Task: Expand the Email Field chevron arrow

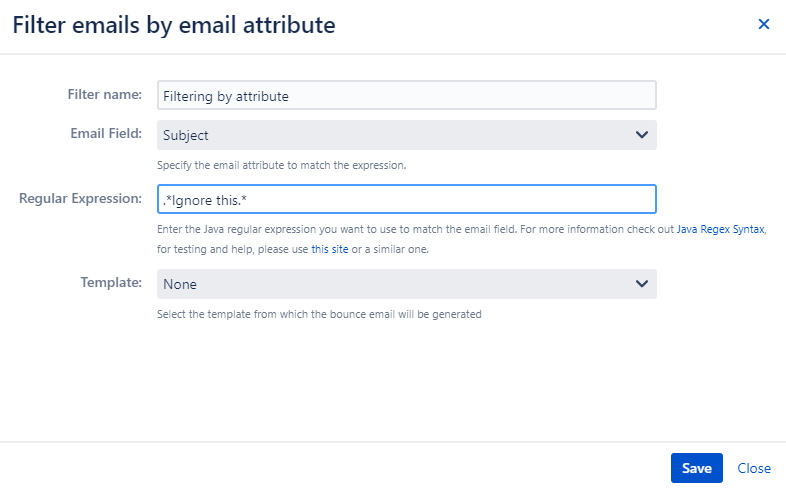Action: pos(642,135)
